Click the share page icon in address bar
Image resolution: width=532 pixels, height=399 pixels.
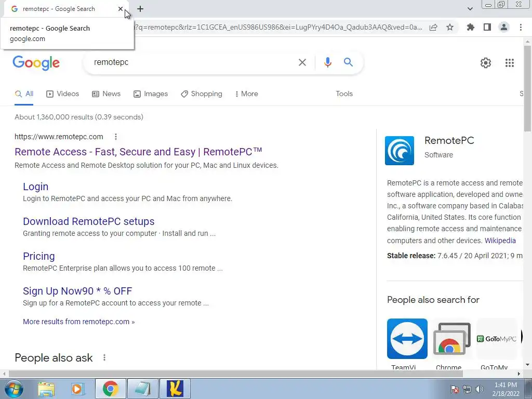[x=433, y=28]
